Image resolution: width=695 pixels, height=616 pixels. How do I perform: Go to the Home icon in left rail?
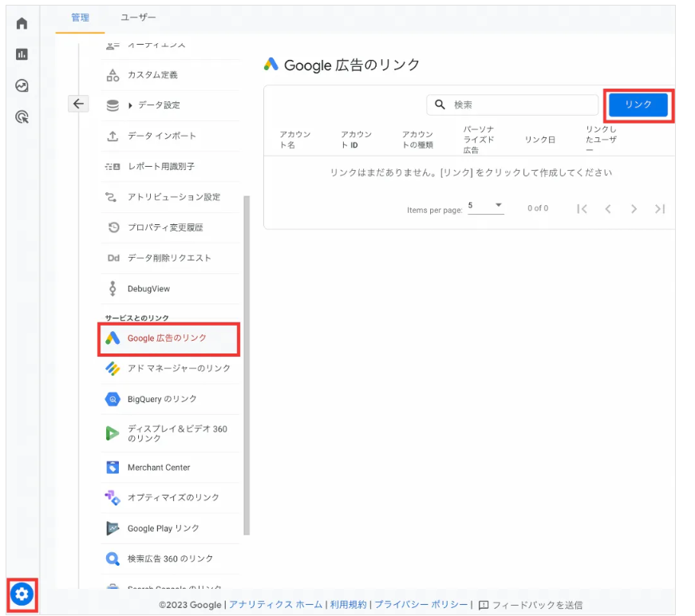coord(22,23)
